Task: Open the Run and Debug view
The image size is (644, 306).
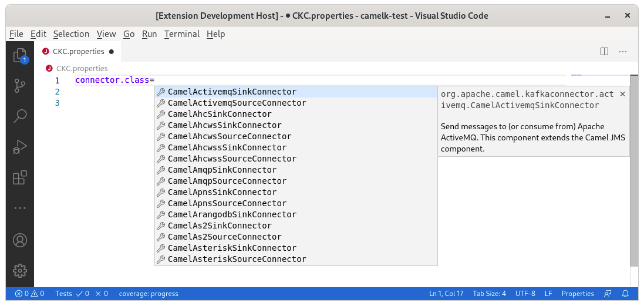Action: (20, 146)
